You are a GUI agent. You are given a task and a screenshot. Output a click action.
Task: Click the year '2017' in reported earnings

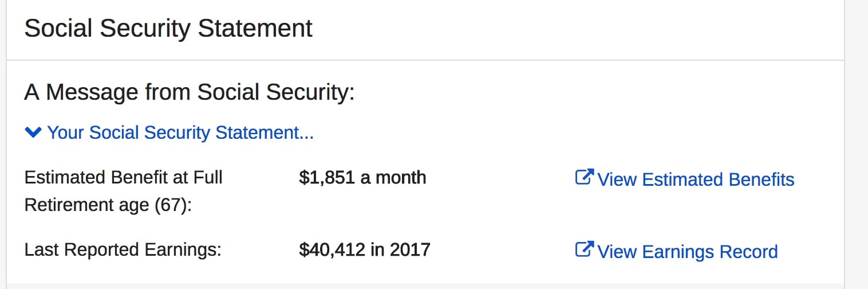(x=409, y=250)
